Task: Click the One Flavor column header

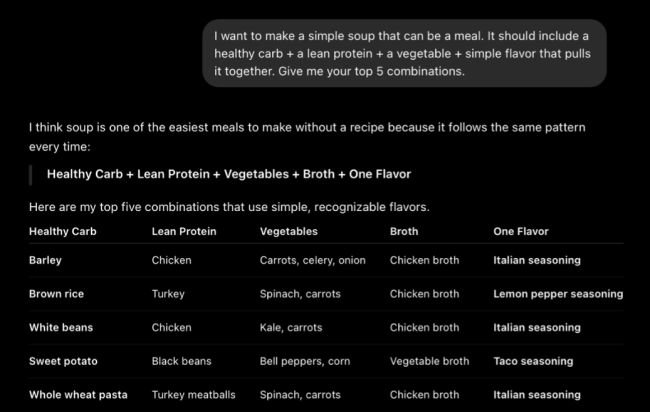Action: (521, 231)
